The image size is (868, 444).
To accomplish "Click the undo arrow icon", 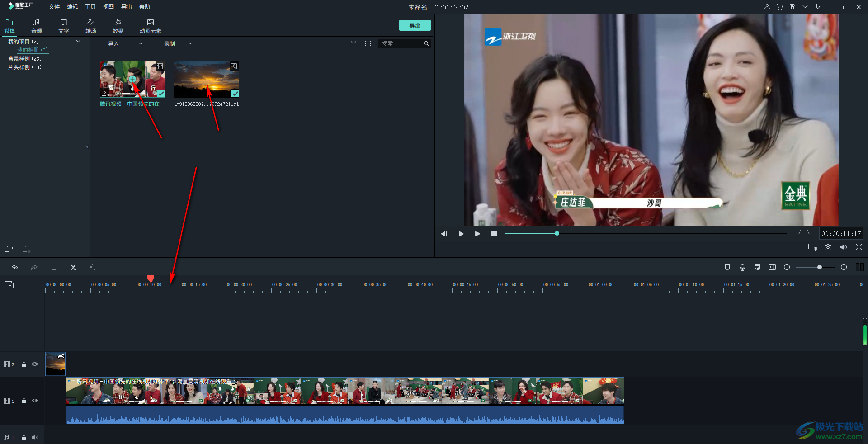I will click(x=15, y=267).
